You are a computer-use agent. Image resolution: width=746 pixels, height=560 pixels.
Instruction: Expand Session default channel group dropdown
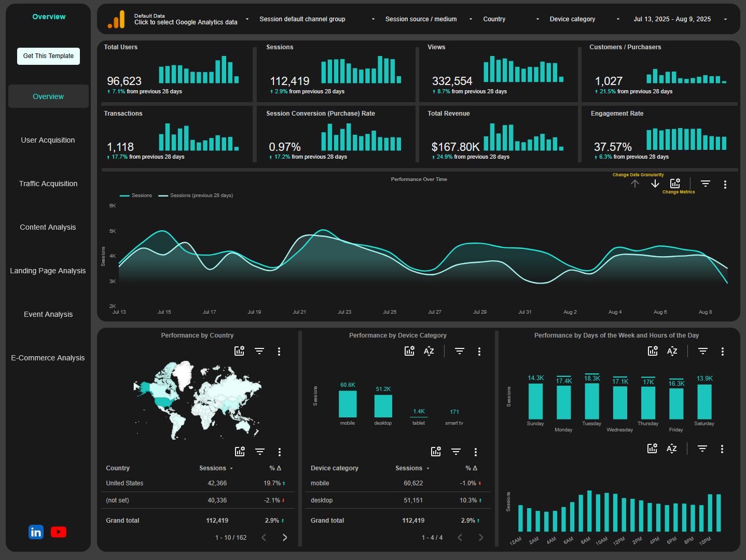point(317,19)
